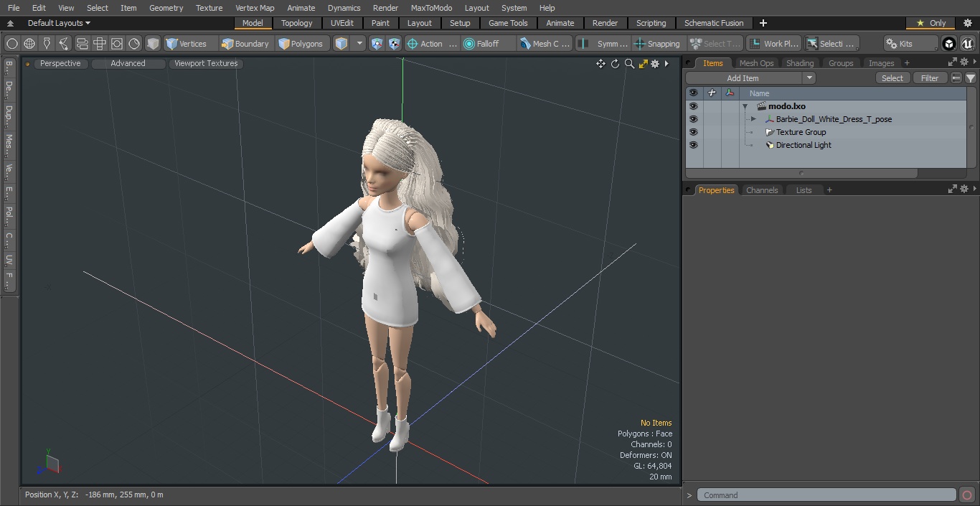The image size is (980, 506).
Task: Toggle Snapping on
Action: tap(658, 44)
